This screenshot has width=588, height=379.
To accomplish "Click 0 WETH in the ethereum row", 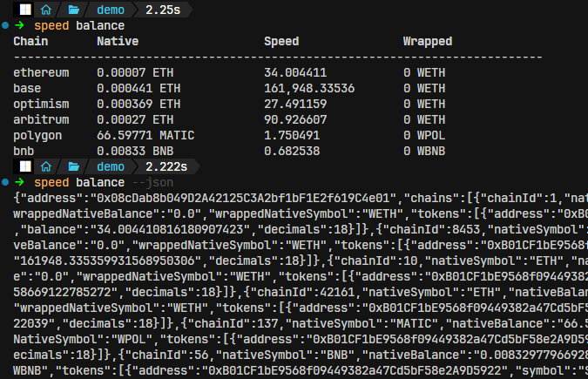I will click(424, 72).
